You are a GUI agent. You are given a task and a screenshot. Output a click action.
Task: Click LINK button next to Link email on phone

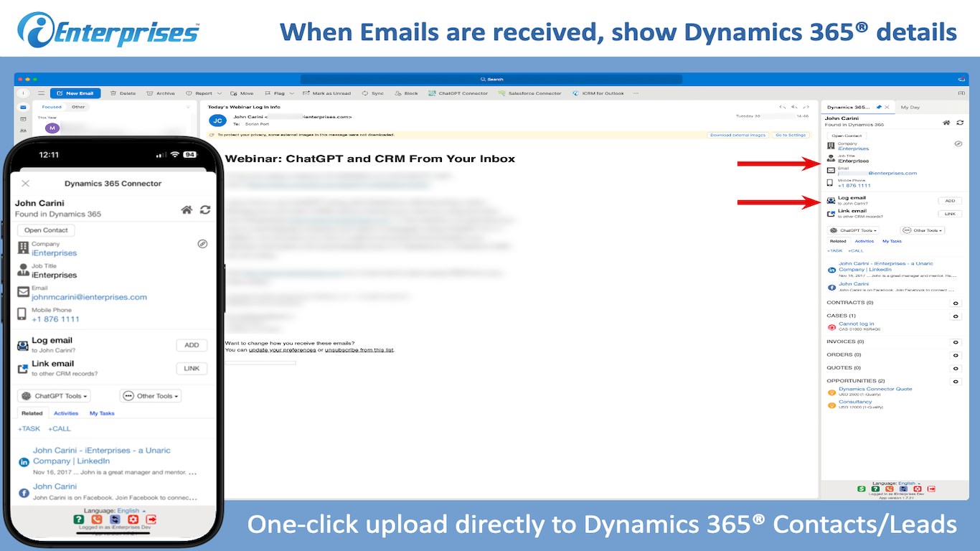[192, 368]
